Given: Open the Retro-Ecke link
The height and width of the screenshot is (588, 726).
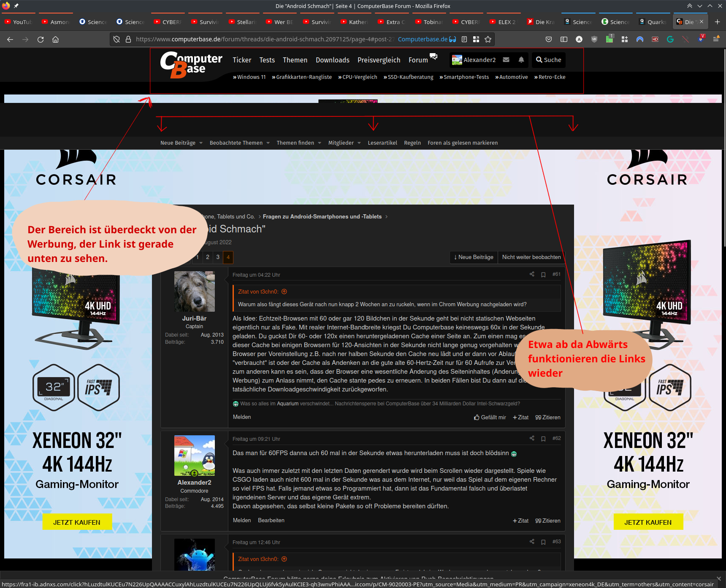Looking at the screenshot, I should [x=550, y=77].
